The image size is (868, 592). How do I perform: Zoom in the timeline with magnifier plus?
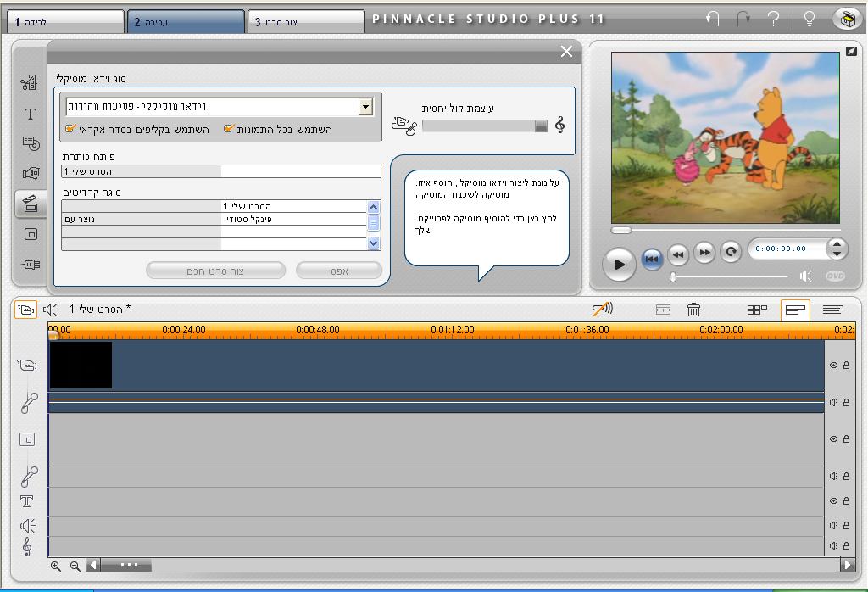(55, 566)
